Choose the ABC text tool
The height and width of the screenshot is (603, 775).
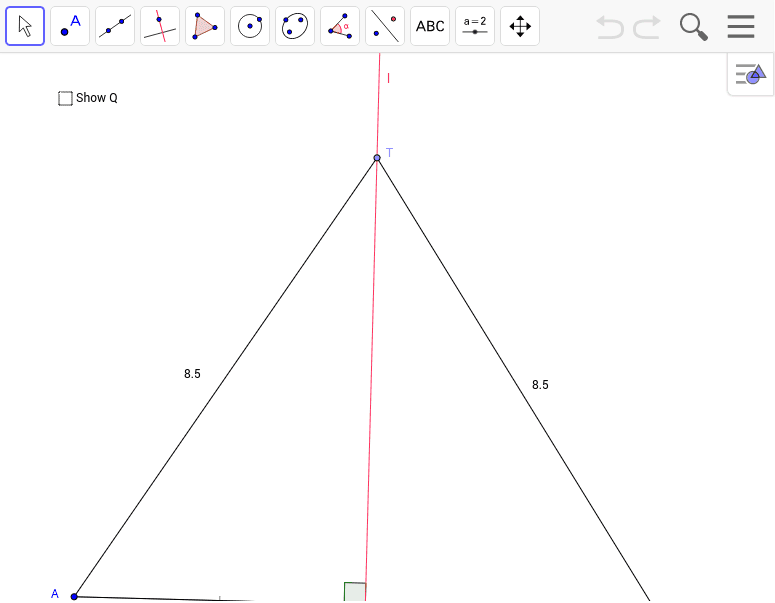click(x=430, y=26)
